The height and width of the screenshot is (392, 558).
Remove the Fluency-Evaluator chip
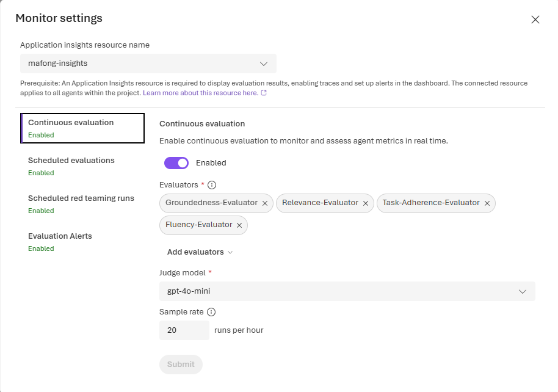239,225
